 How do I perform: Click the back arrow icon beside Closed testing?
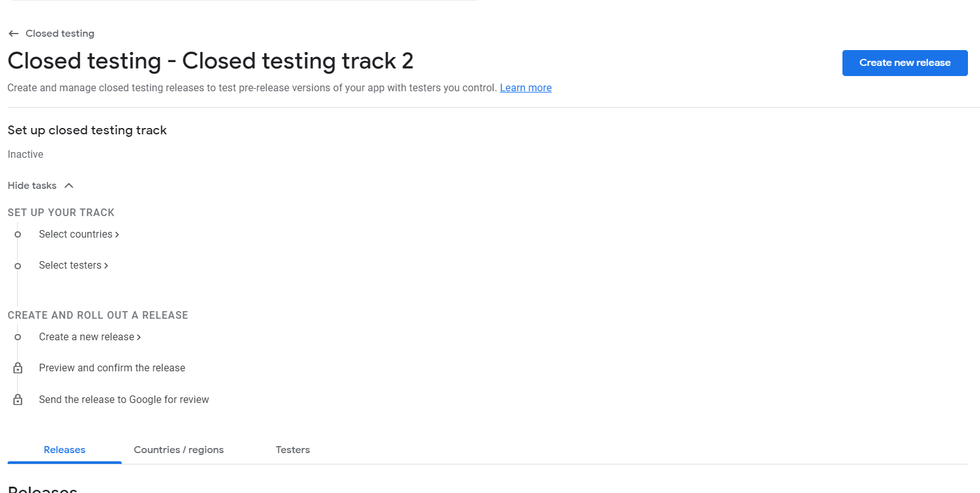pyautogui.click(x=13, y=34)
